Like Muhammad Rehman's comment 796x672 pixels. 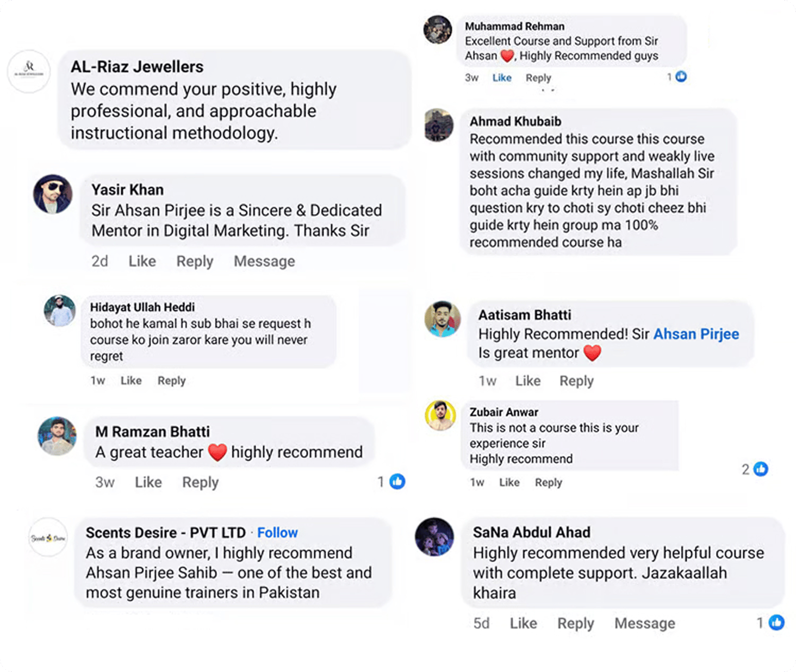[501, 78]
